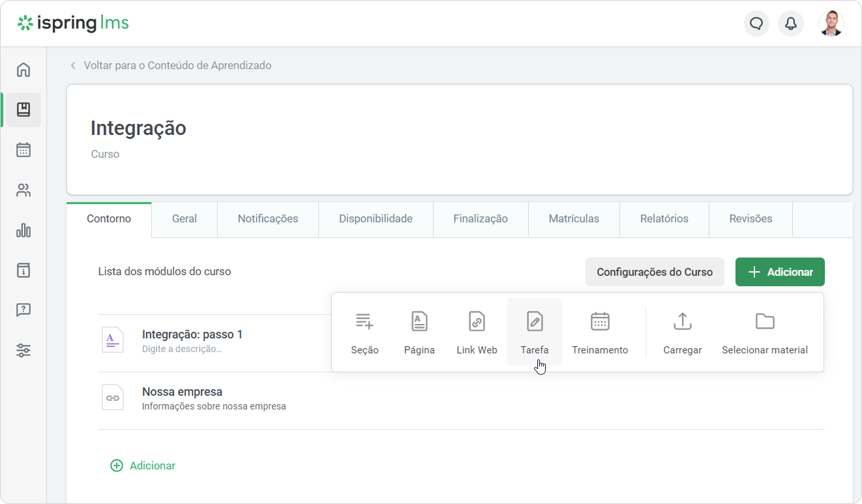The image size is (862, 504).
Task: Switch to the Notificações tab
Action: (267, 219)
